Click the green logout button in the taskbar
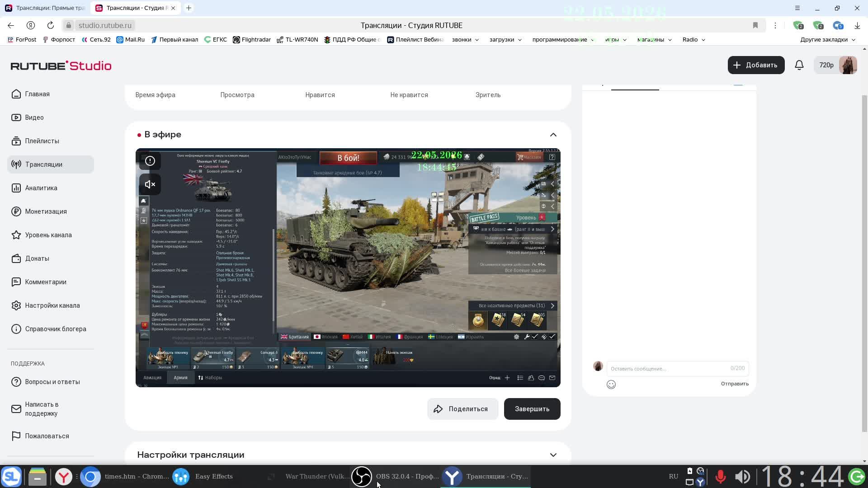 tap(857, 477)
